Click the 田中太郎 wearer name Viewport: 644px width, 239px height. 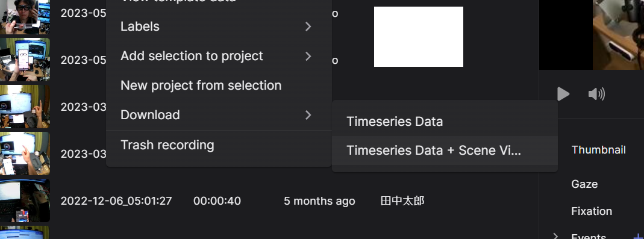[x=402, y=201]
